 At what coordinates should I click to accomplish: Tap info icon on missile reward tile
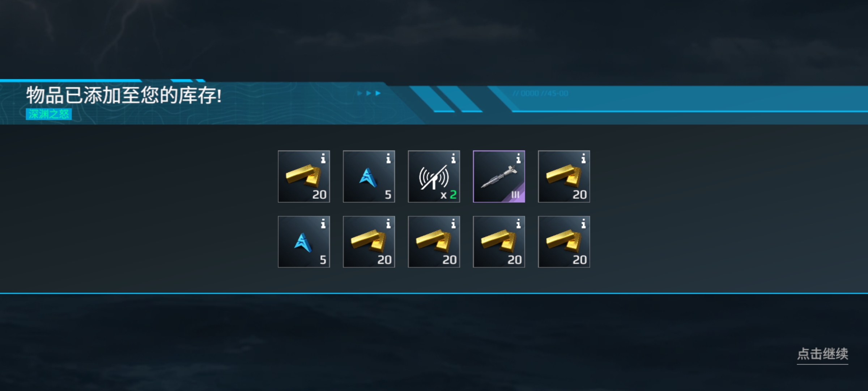tap(518, 158)
